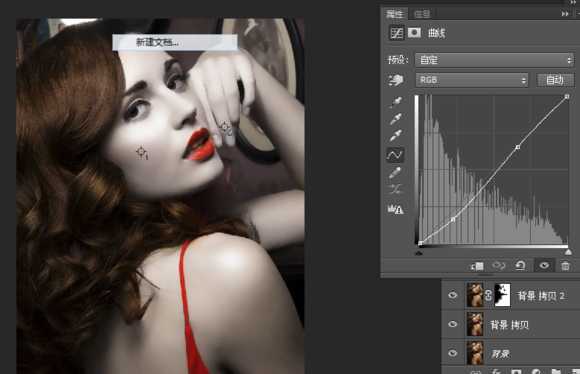
Task: Select the white point eyedropper
Action: click(396, 136)
